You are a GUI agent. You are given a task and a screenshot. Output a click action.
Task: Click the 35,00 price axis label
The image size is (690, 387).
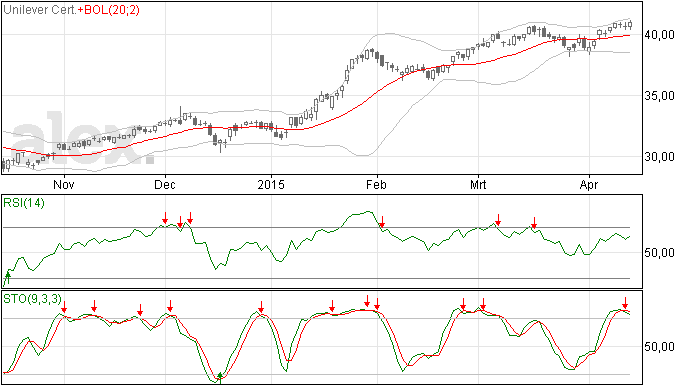[x=659, y=96]
